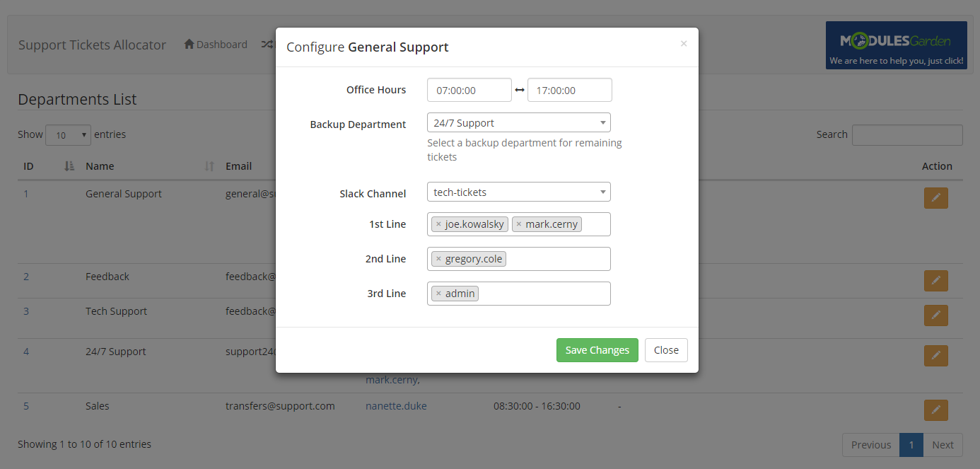Viewport: 980px width, 469px height.
Task: Remove joe.kowalsky tag from 1st Line
Action: 438,224
